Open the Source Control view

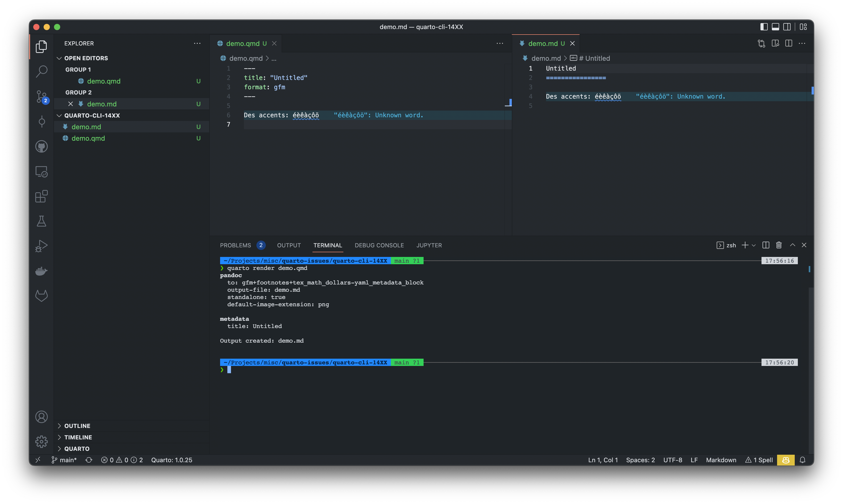point(41,97)
